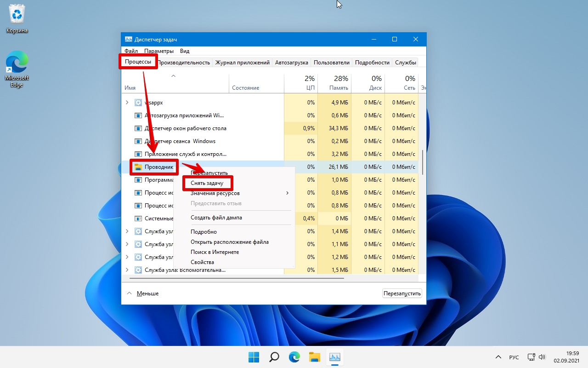This screenshot has height=368, width=588.
Task: Open the clock showing 19:59
Action: (x=565, y=357)
